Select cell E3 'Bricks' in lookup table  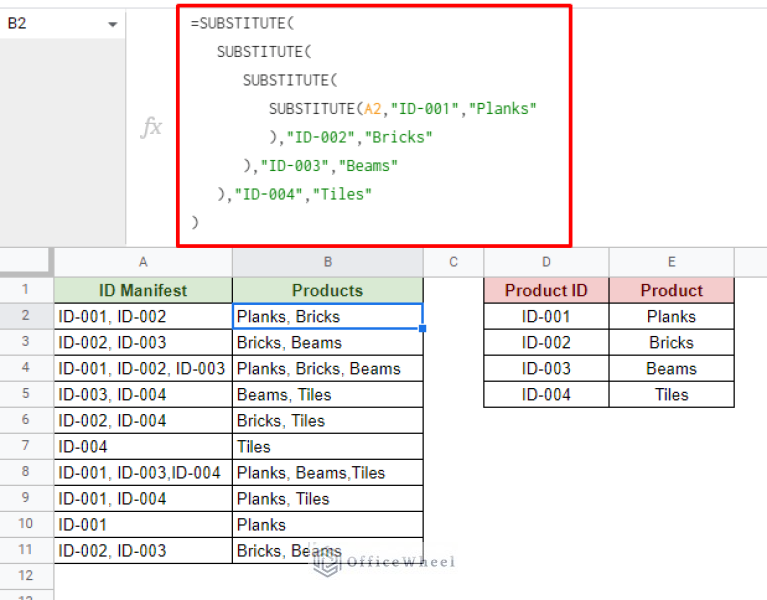click(x=672, y=342)
